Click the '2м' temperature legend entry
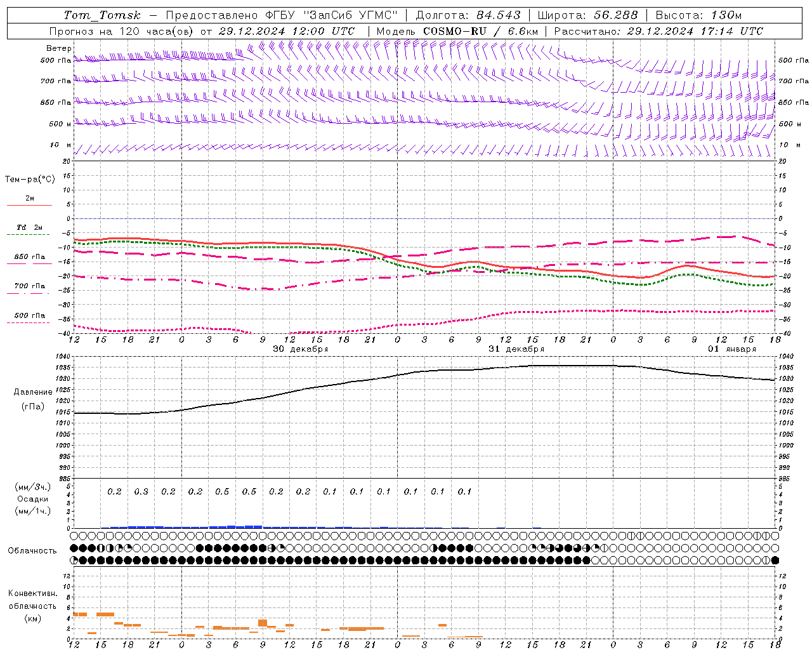The height and width of the screenshot is (650, 812). coord(30,199)
